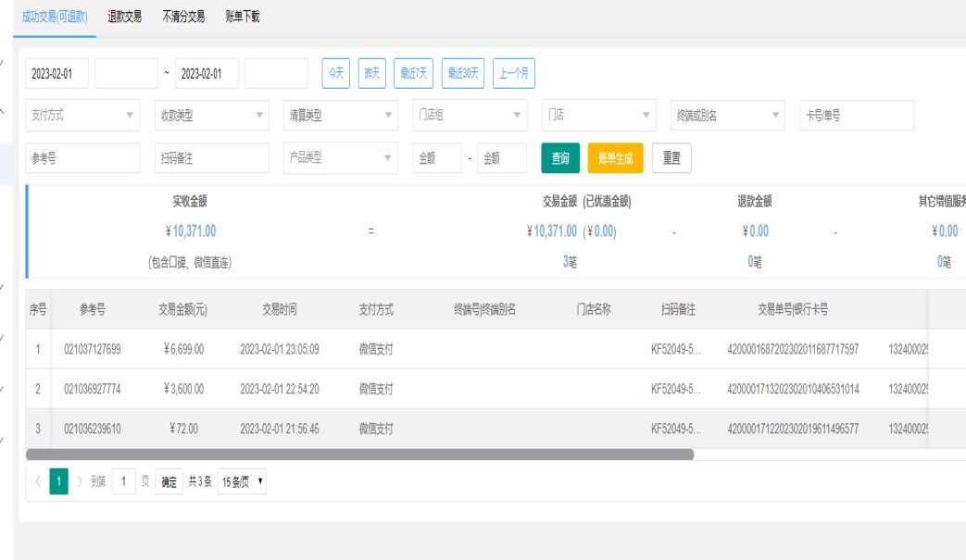Open the 清算类型 dropdown list
966x560 pixels.
[340, 116]
